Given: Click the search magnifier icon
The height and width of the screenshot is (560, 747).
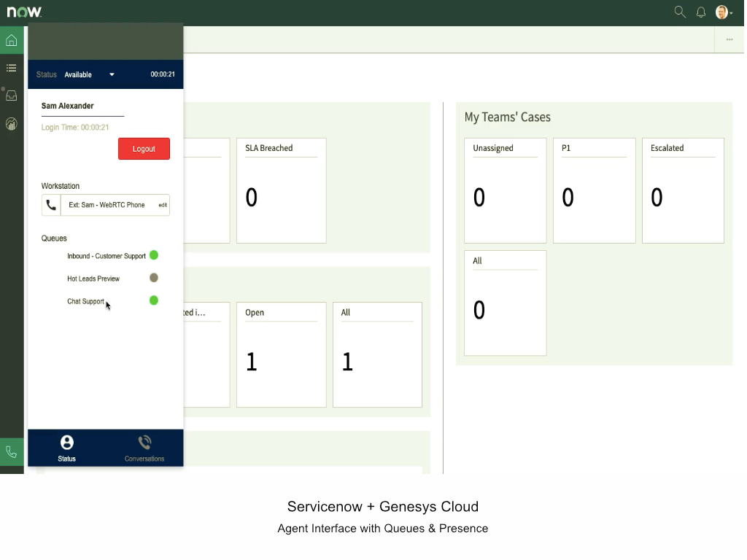Looking at the screenshot, I should (x=680, y=12).
